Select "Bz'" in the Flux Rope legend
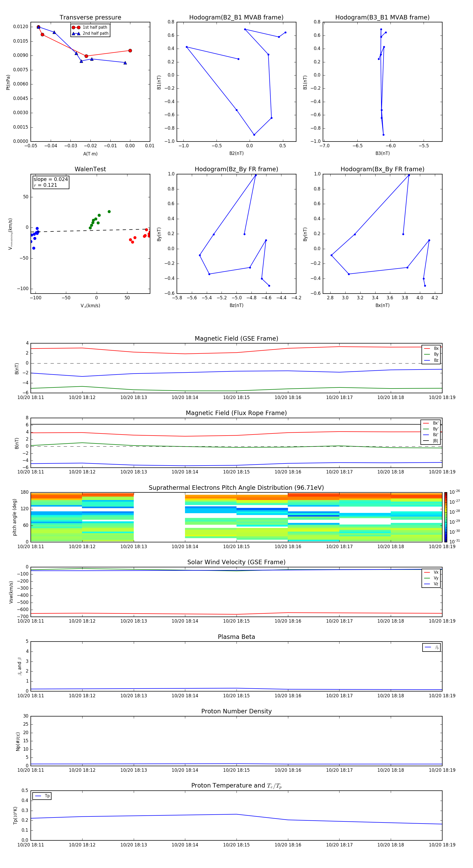Image resolution: width=473 pixels, height=868 pixels. click(x=431, y=435)
